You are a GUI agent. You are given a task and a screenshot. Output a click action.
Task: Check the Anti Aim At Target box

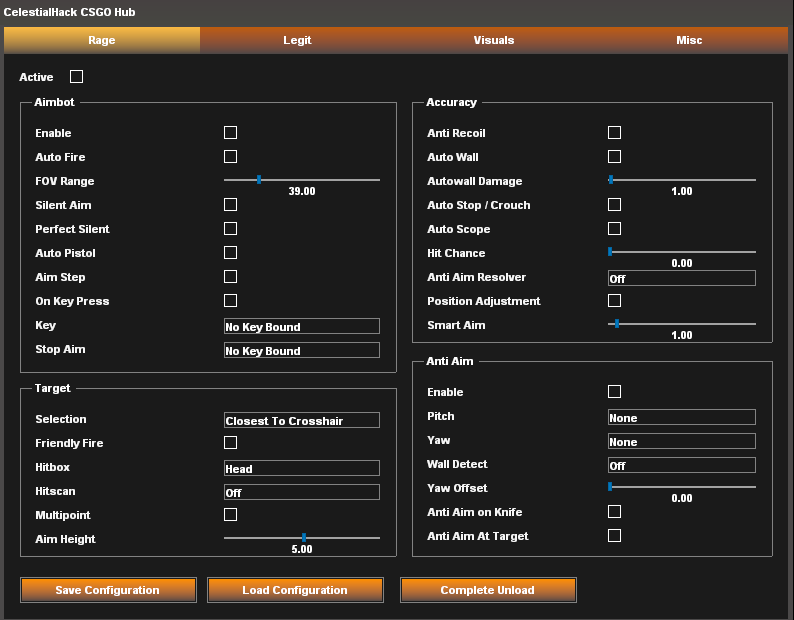click(614, 535)
